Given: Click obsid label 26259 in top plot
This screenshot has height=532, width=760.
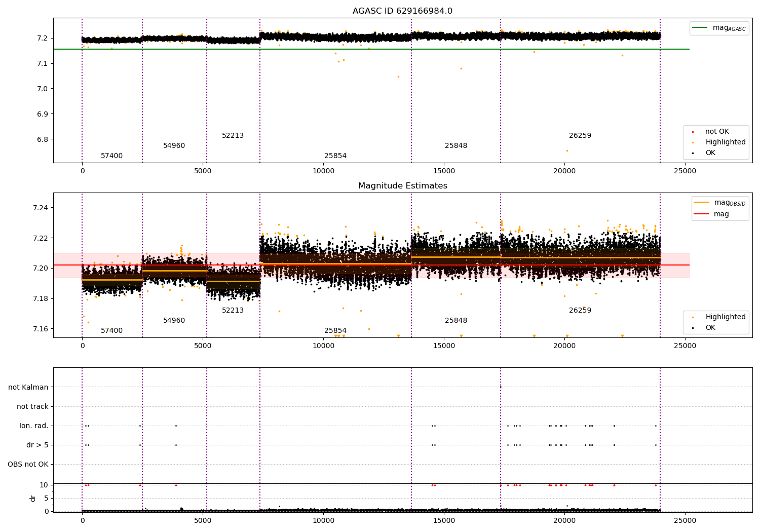Looking at the screenshot, I should (x=580, y=135).
